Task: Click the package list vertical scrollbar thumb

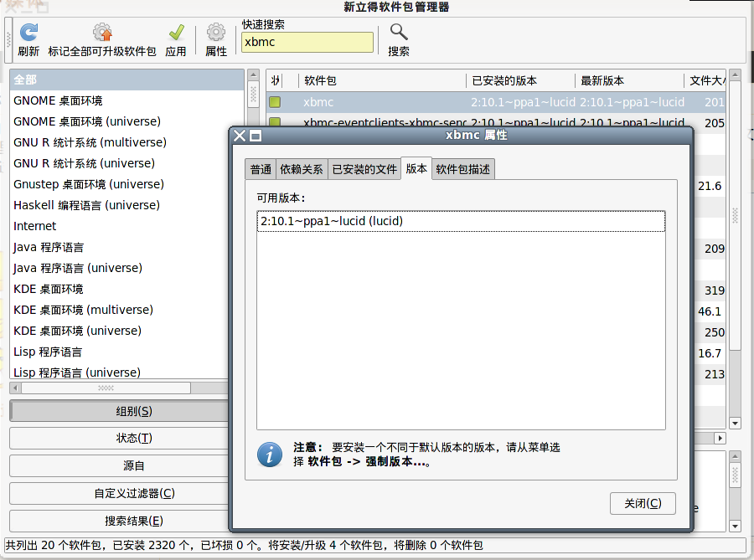Action: click(x=735, y=216)
